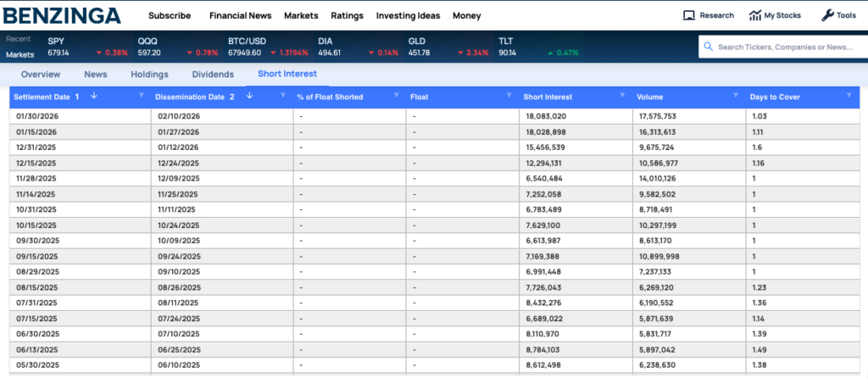Click the search magnifier icon
The height and width of the screenshot is (378, 868).
pyautogui.click(x=709, y=47)
